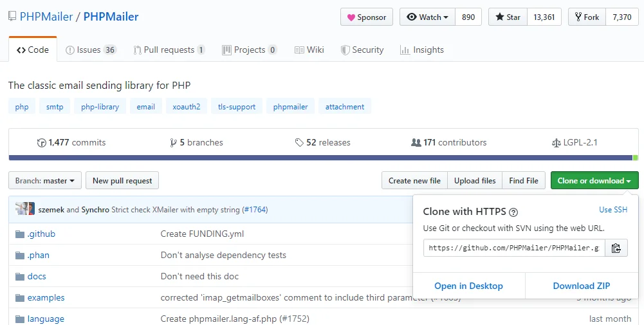Click the clone URL text field
The height and width of the screenshot is (325, 644).
click(514, 248)
